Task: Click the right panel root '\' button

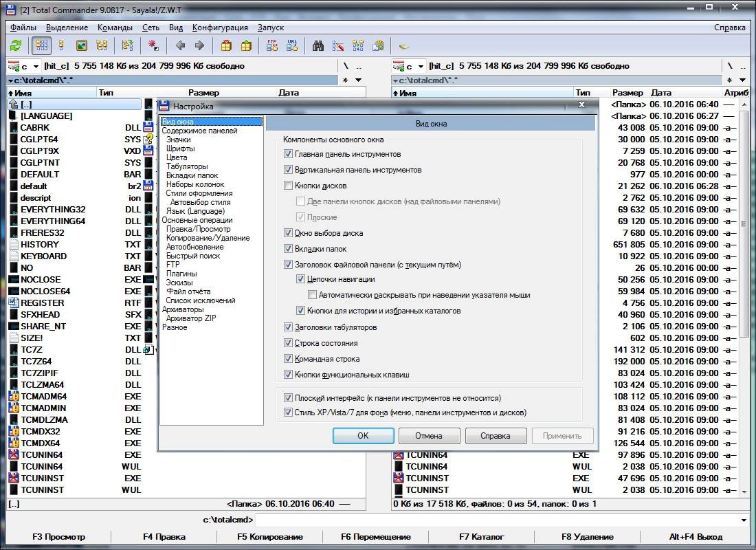Action: [x=730, y=66]
